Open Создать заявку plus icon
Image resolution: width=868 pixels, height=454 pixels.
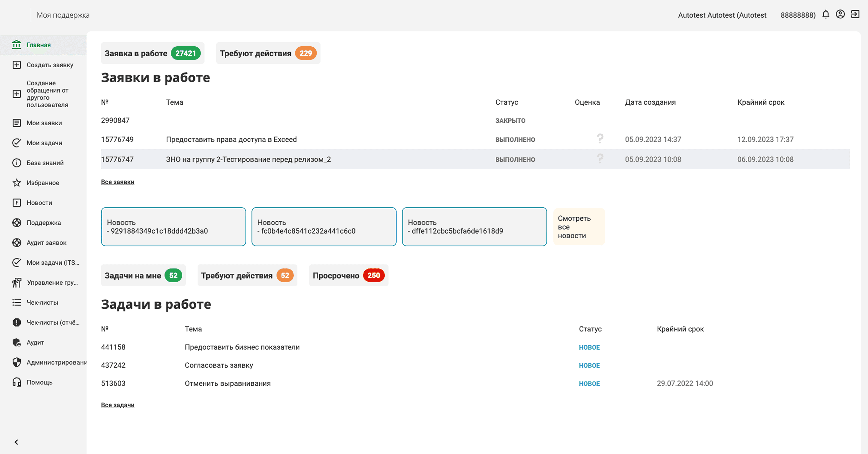tap(17, 65)
